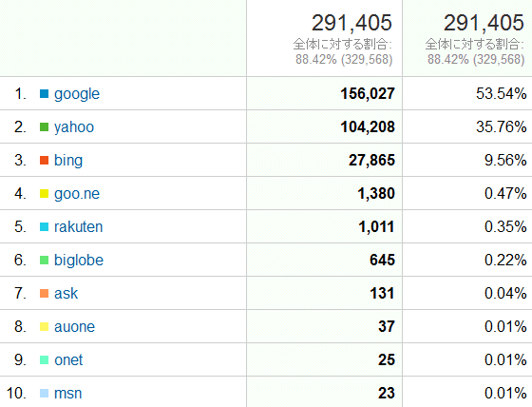Open the yahoo source link

pyautogui.click(x=74, y=127)
